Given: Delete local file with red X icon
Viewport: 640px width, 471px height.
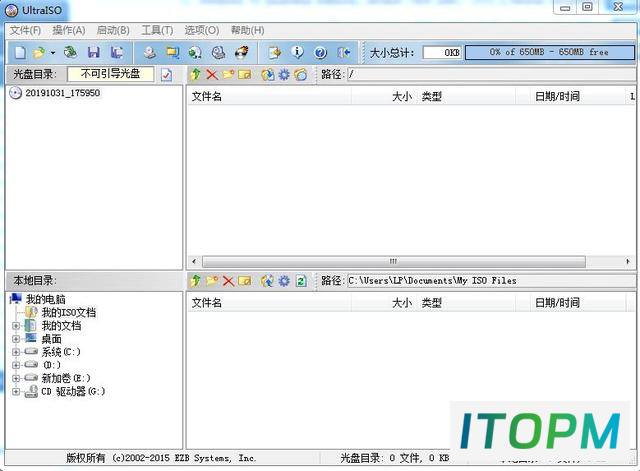Looking at the screenshot, I should 228,281.
